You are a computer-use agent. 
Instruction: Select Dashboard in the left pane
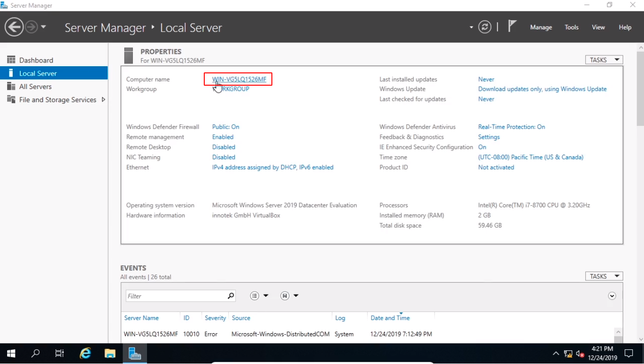pos(36,61)
